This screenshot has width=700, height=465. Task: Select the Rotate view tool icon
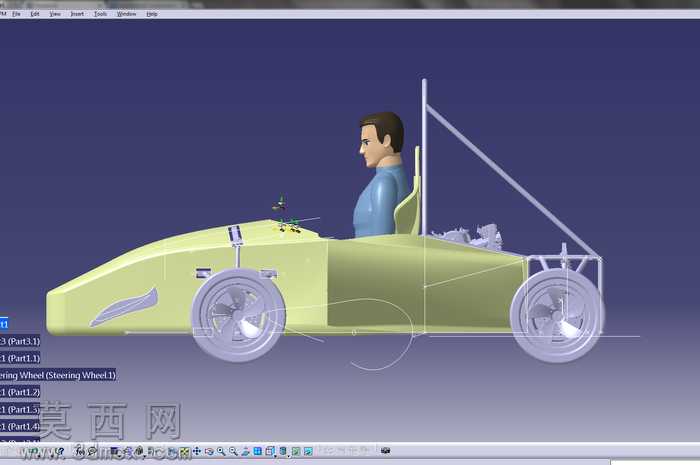[209, 451]
